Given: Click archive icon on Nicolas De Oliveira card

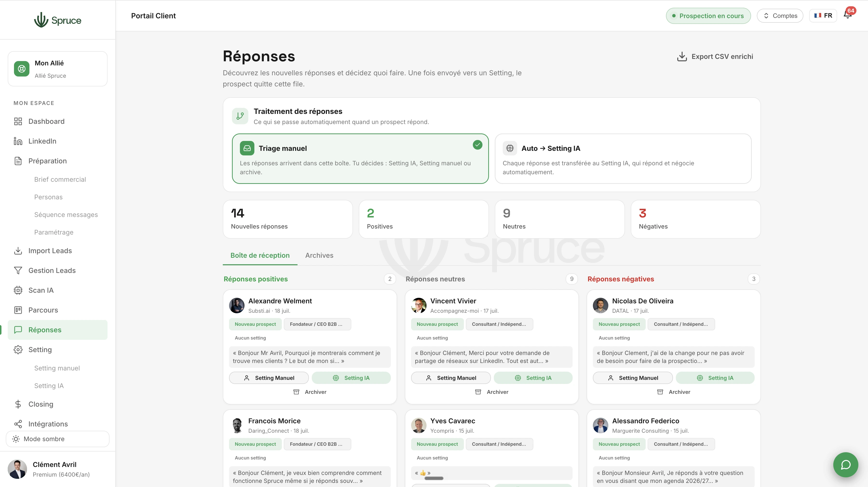Looking at the screenshot, I should [660, 392].
